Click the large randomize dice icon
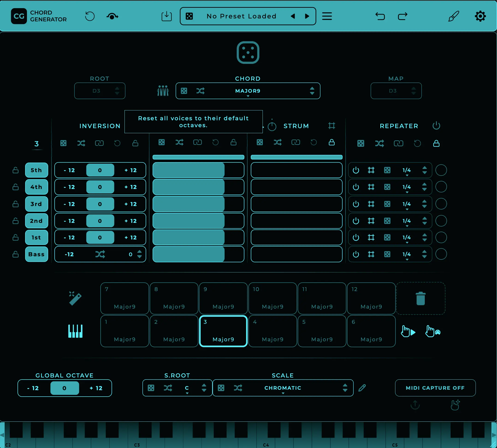Screen dimensions: 497x448 click(x=248, y=53)
